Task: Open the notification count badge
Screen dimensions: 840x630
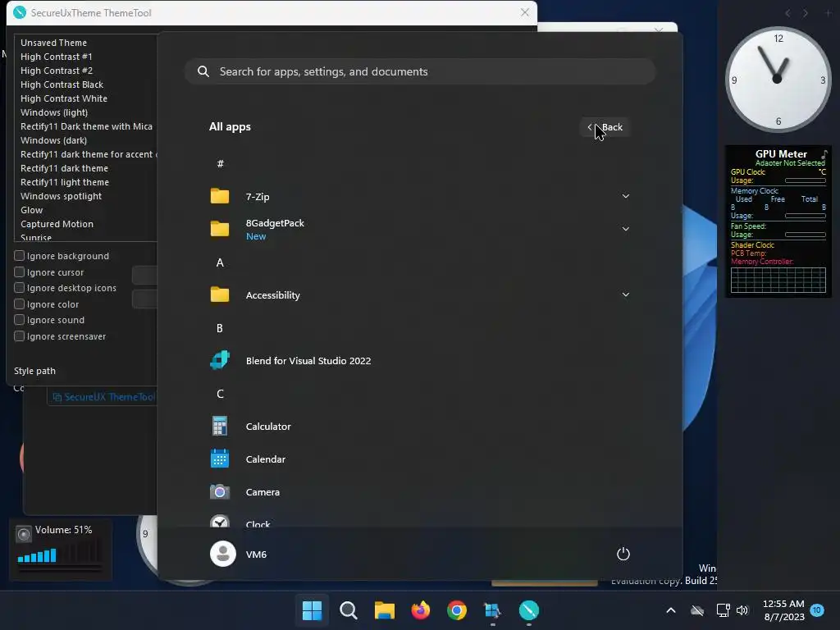Action: 817,610
